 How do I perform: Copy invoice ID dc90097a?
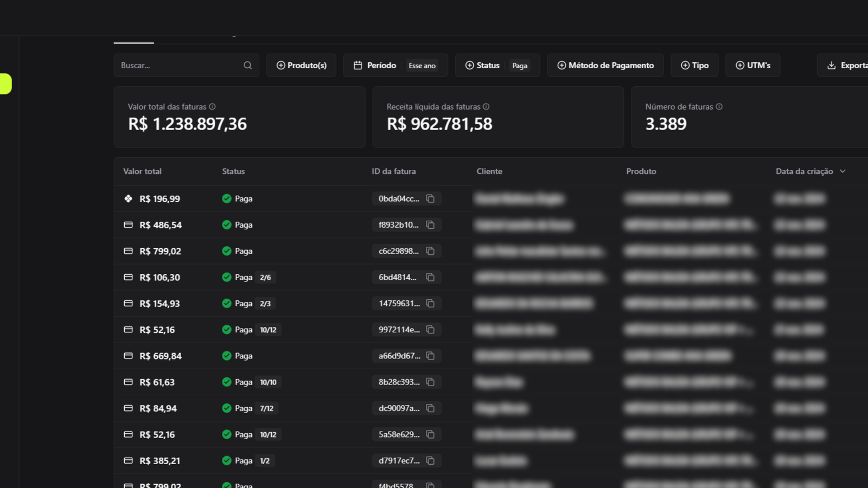click(430, 408)
